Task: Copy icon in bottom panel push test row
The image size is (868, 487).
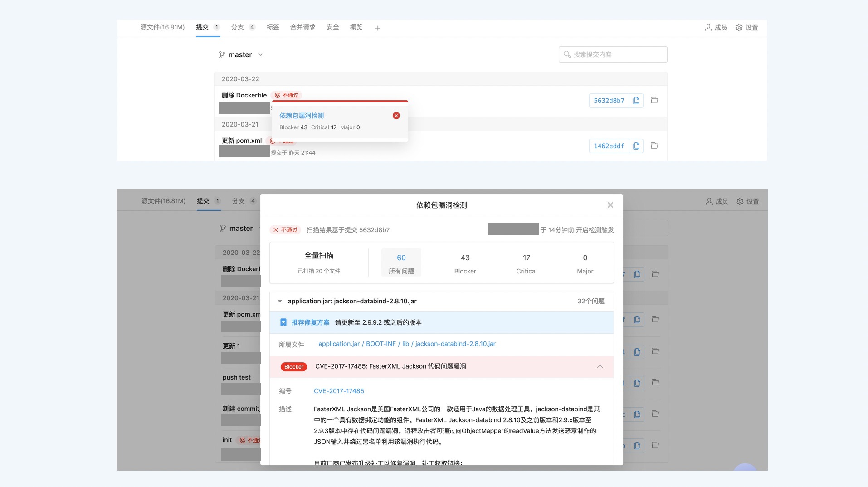Action: click(637, 383)
